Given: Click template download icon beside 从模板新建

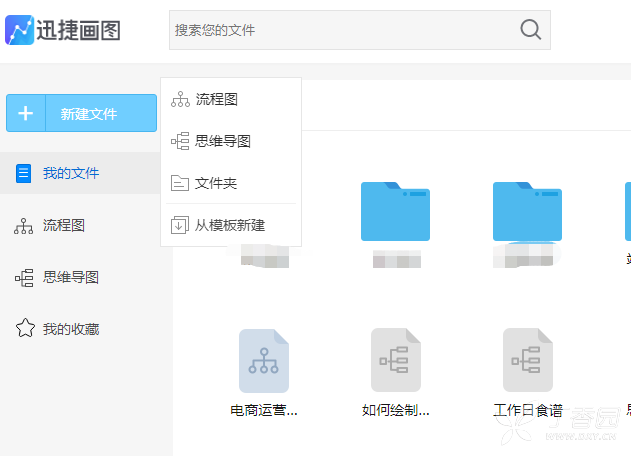Looking at the screenshot, I should click(x=180, y=225).
